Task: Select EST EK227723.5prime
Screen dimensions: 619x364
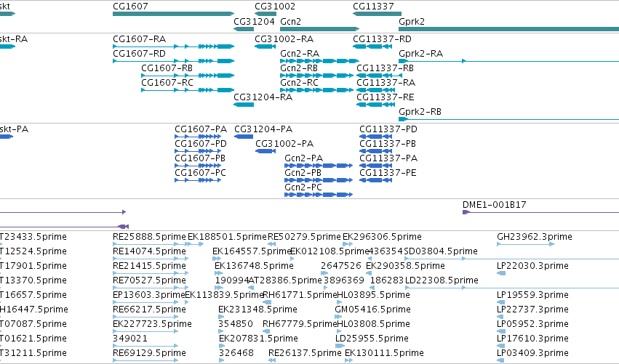Action: coord(145,331)
